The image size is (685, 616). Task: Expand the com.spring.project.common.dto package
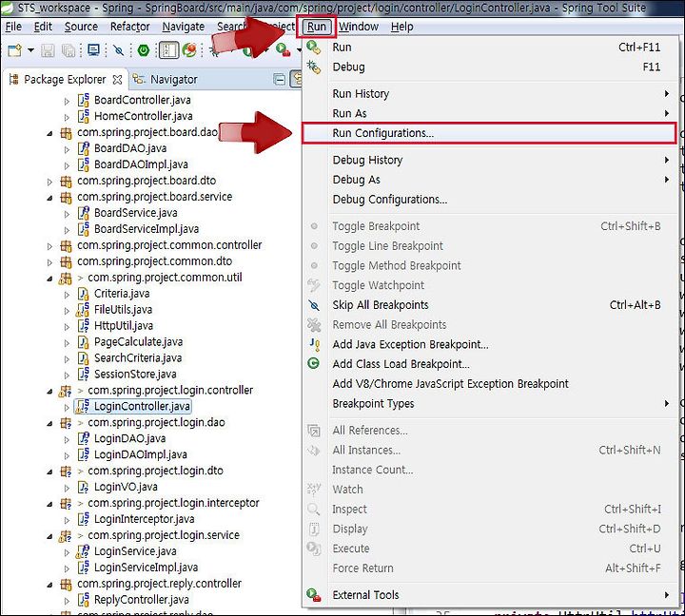(49, 262)
